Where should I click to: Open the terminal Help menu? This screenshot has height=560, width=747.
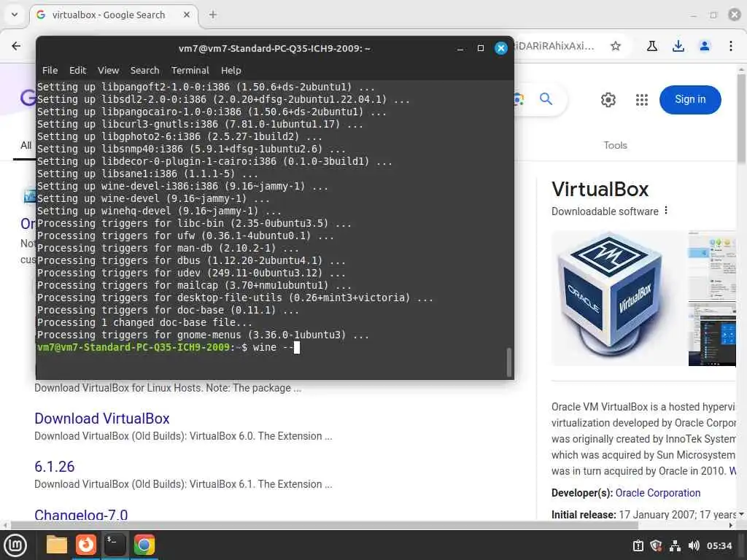point(231,71)
